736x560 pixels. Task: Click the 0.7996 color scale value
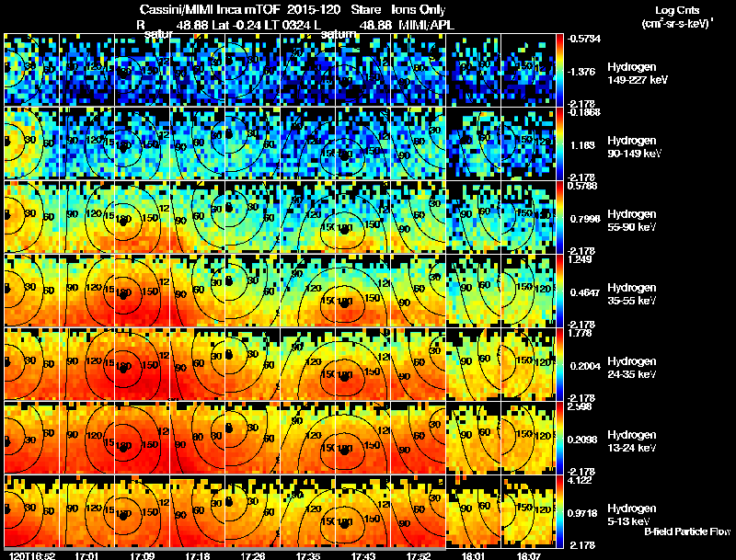tap(585, 219)
